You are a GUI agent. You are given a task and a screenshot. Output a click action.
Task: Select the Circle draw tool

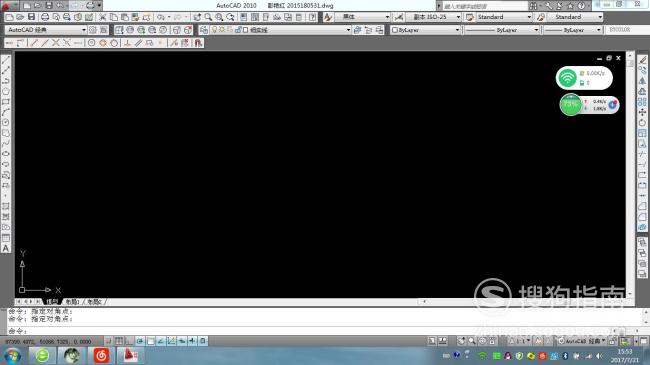click(6, 122)
